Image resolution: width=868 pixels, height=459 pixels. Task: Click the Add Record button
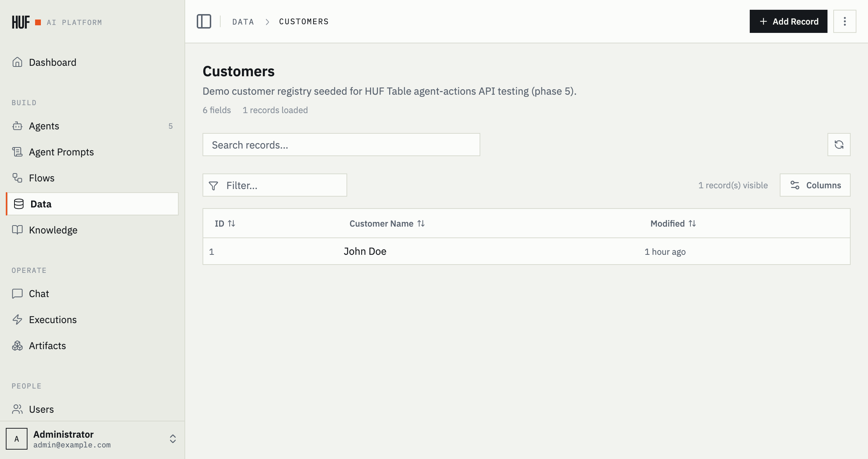coord(788,21)
